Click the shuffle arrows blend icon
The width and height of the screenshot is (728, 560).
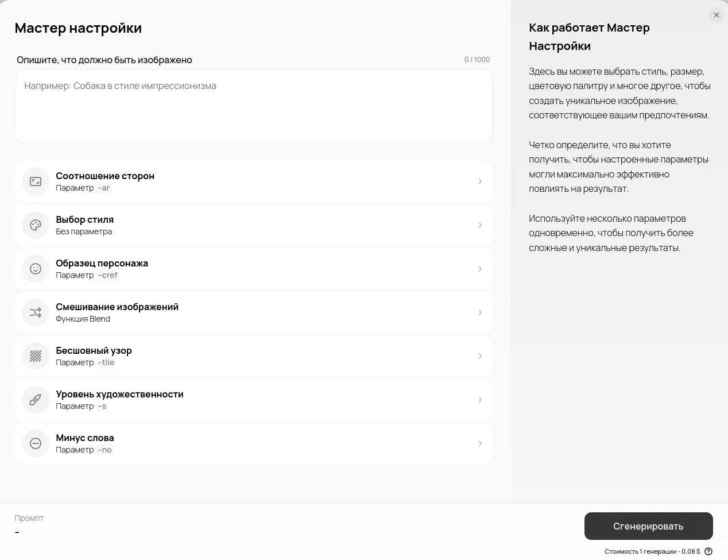(36, 312)
